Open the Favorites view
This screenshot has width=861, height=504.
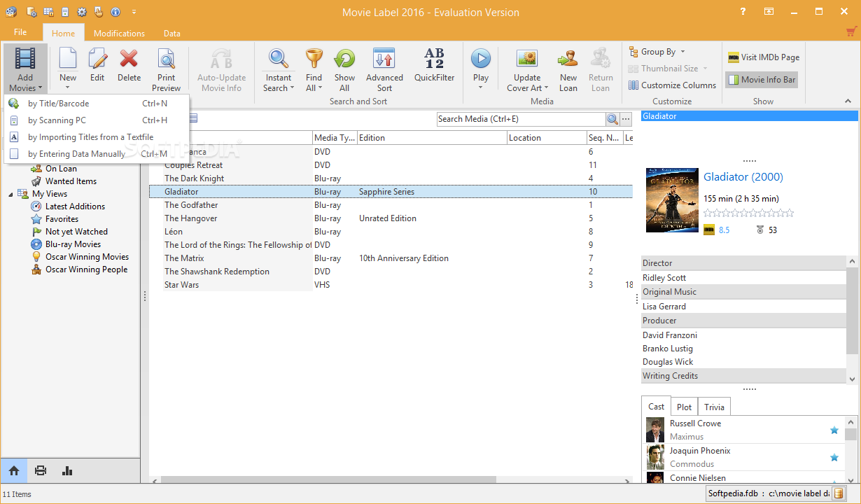click(62, 219)
